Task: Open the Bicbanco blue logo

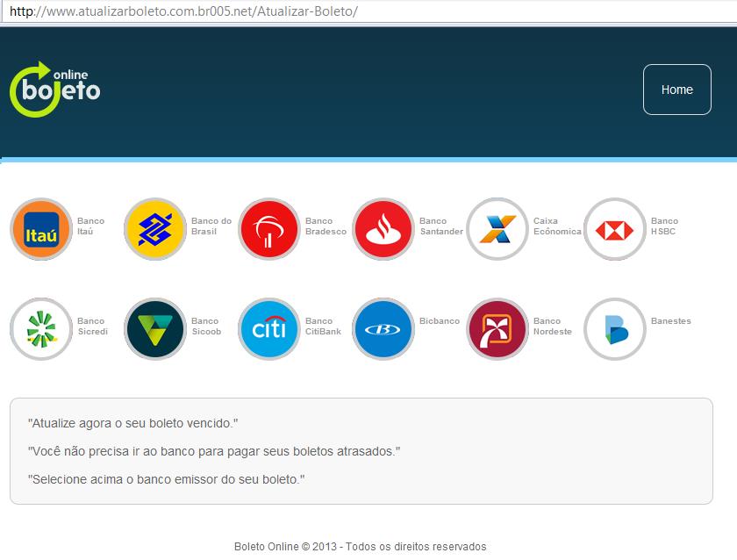Action: point(383,329)
